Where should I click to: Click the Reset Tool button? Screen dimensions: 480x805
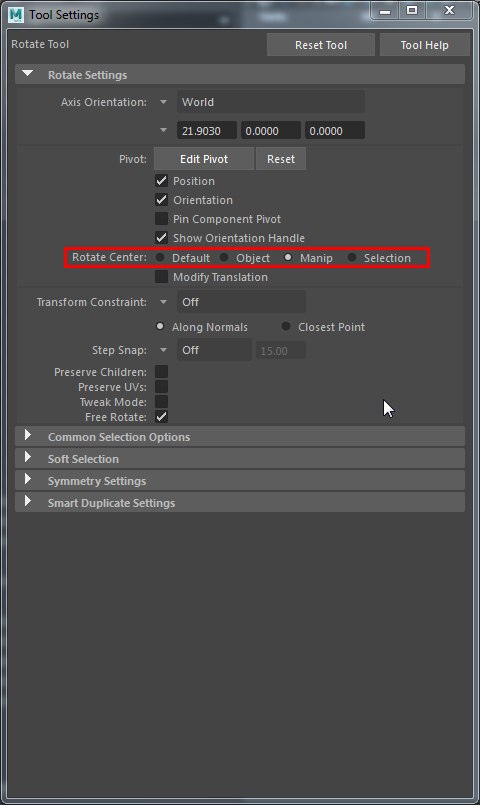click(321, 45)
